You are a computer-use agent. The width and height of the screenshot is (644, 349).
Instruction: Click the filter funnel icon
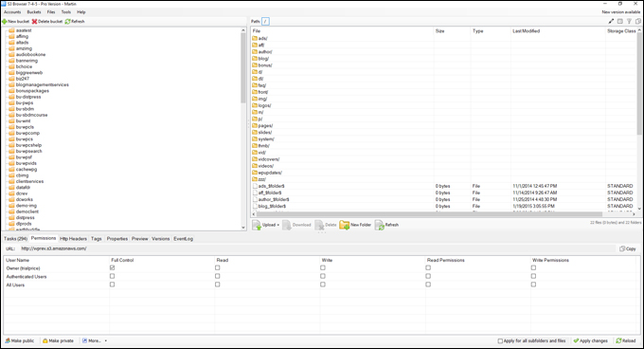coord(629,22)
